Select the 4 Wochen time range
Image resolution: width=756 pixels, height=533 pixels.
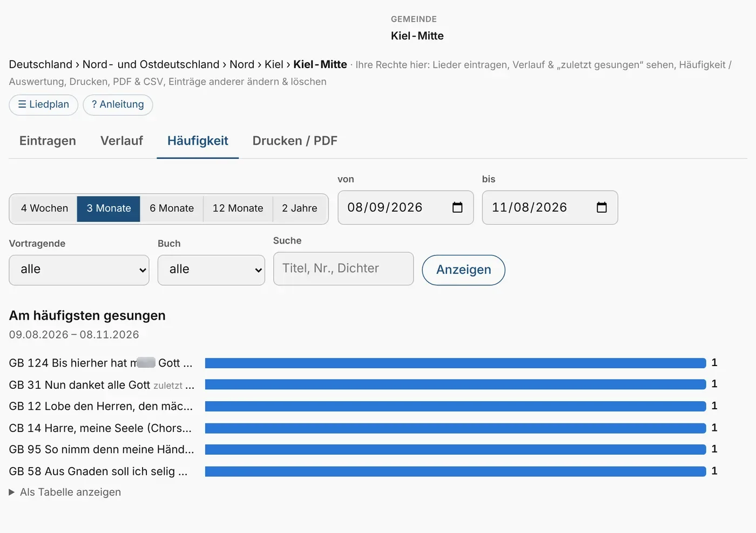(x=44, y=208)
